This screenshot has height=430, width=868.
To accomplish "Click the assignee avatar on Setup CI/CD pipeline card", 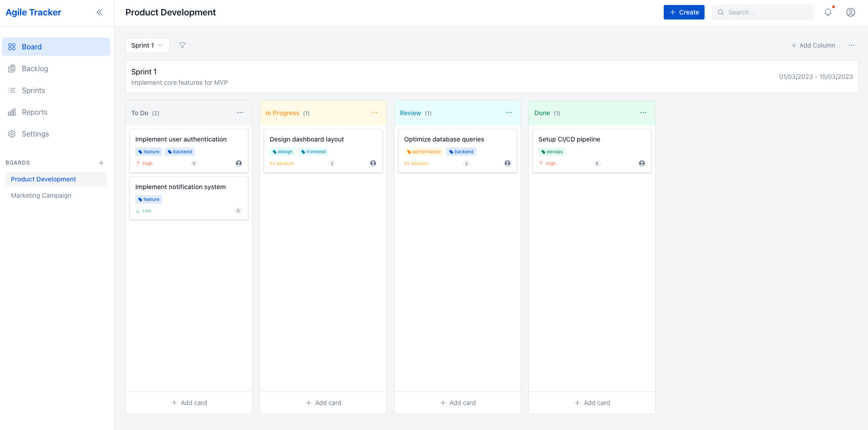I will [x=641, y=163].
